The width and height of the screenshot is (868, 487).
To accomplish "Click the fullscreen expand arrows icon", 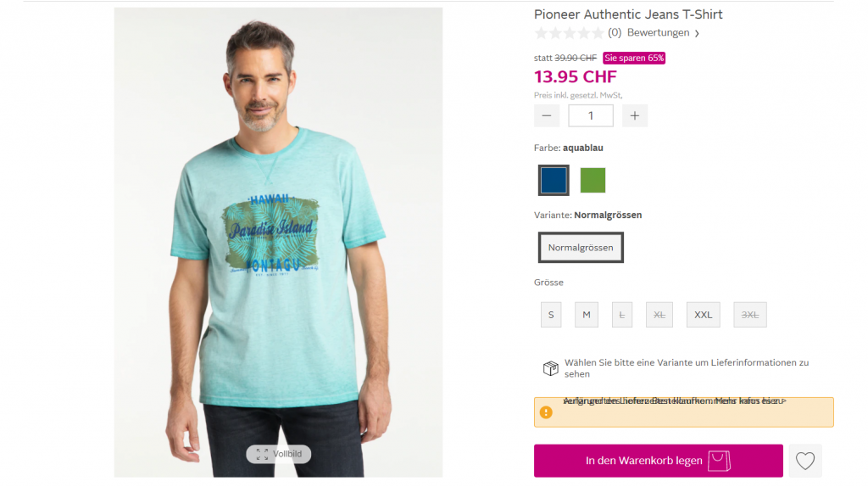I will point(263,454).
